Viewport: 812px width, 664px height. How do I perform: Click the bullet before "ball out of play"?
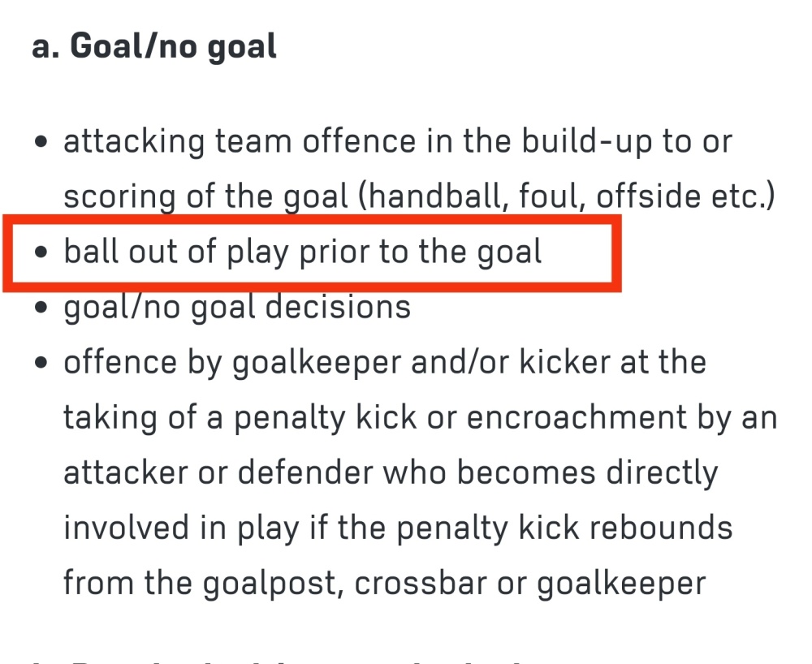point(41,252)
